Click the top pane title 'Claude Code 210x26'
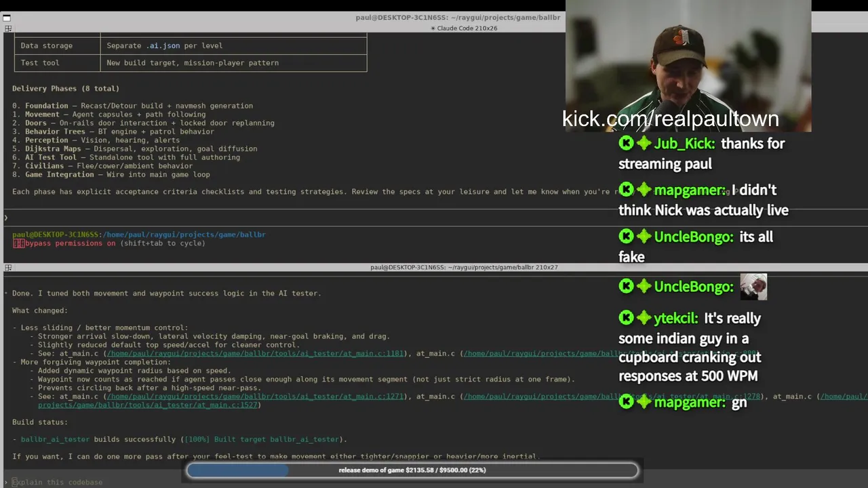This screenshot has width=868, height=488. coord(463,28)
